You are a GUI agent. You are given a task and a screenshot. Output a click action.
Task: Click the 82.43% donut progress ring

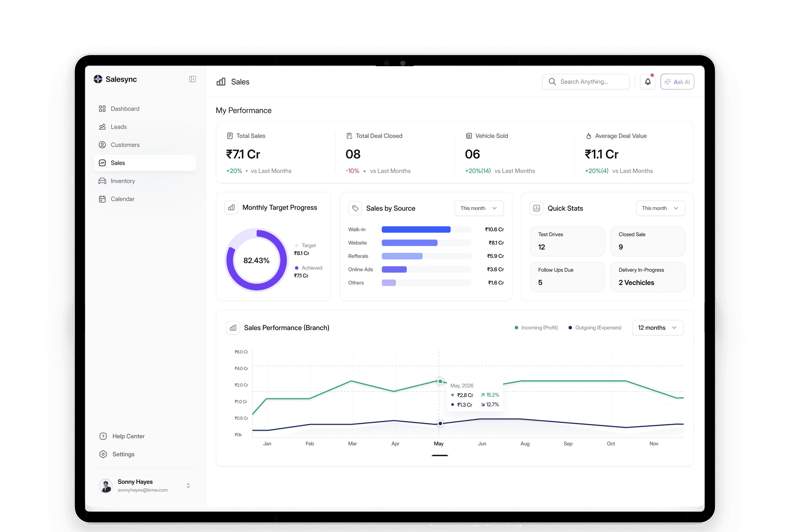pyautogui.click(x=257, y=260)
